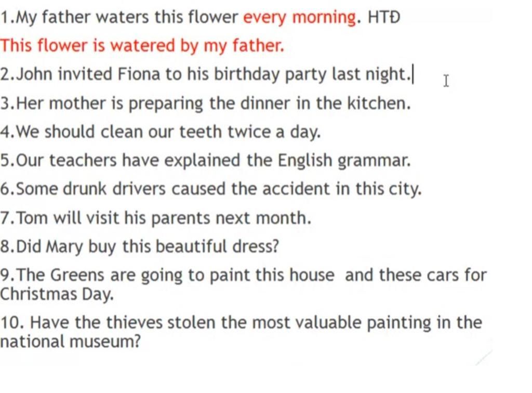This screenshot has width=532, height=393.
Task: Click the 'HTĐ' label after sentence 1
Action: coord(384,17)
